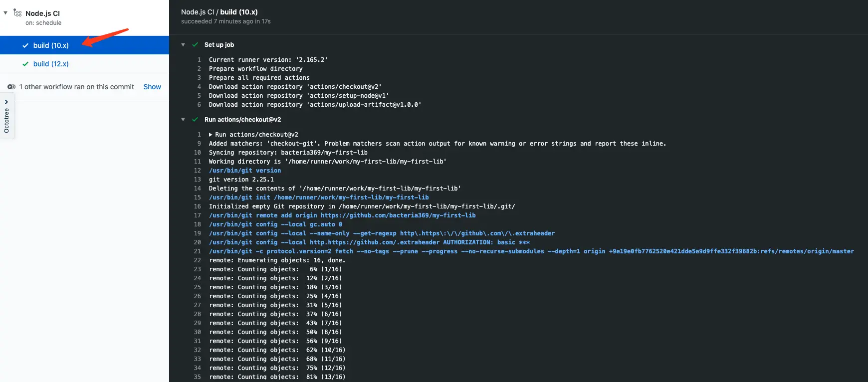Click the other workflow runs icon
868x382 pixels.
(x=11, y=87)
